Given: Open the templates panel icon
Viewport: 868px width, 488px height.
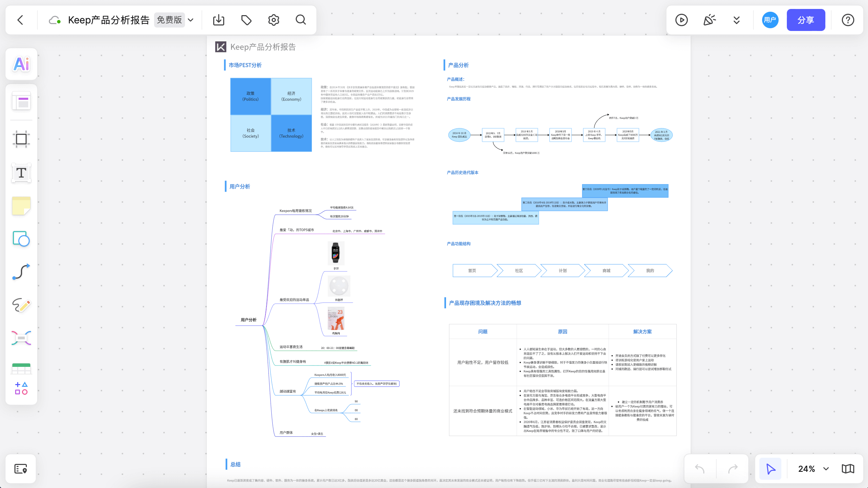Looking at the screenshot, I should (21, 102).
